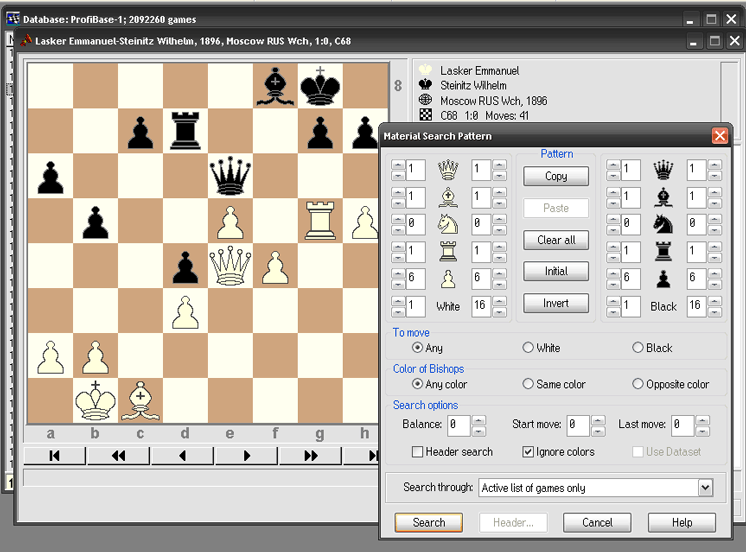This screenshot has width=746, height=552.
Task: Go to the first move of the game
Action: click(54, 455)
